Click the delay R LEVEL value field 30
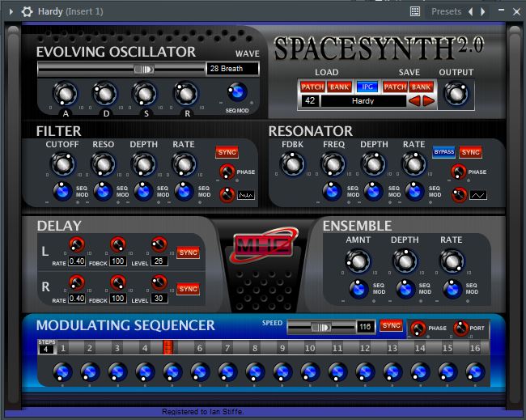The image size is (526, 420). point(159,299)
